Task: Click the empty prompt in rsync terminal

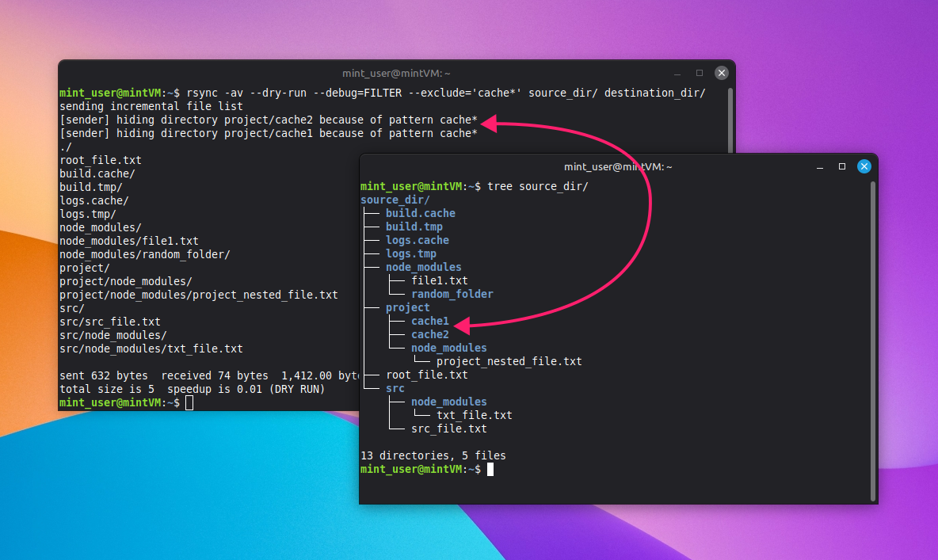Action: coord(126,402)
